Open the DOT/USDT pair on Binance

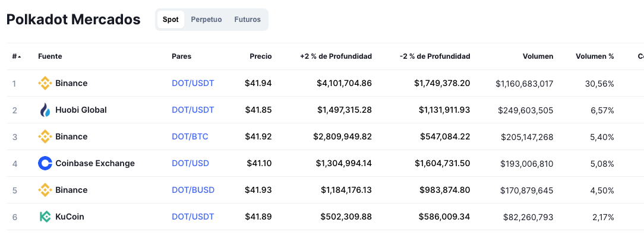pyautogui.click(x=192, y=83)
